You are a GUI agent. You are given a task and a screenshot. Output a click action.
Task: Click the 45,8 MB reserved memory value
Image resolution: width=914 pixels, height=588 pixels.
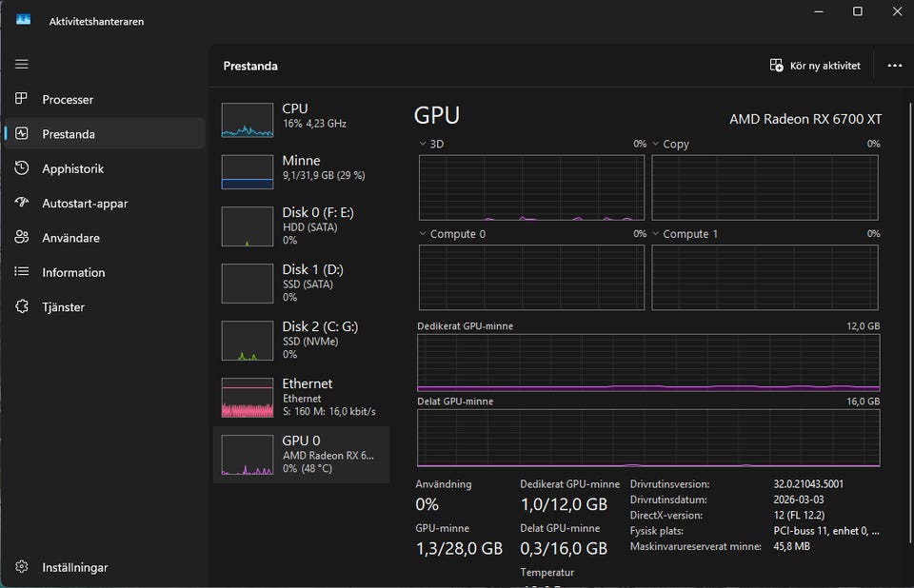[x=791, y=547]
